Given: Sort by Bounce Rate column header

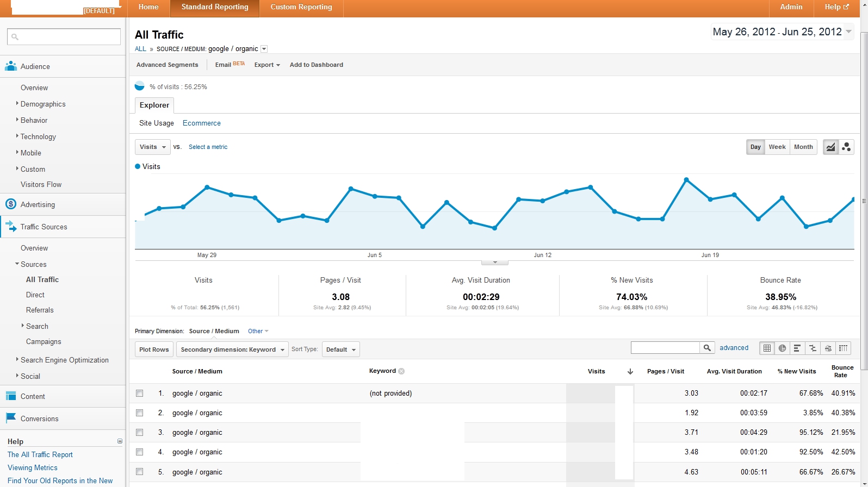Looking at the screenshot, I should [x=842, y=371].
